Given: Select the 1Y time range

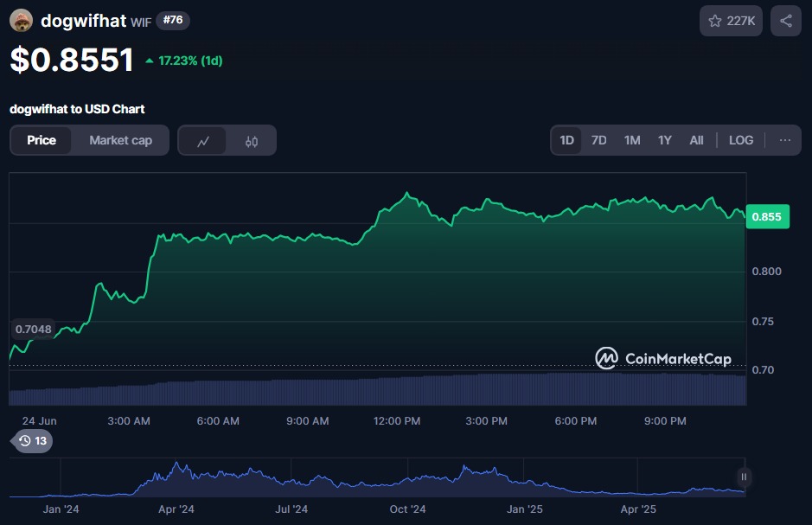Looking at the screenshot, I should click(664, 140).
